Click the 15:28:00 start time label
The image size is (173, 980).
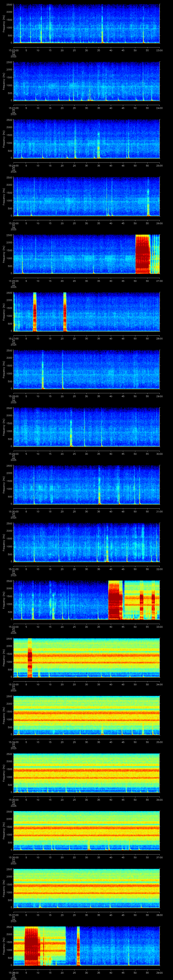coord(13,396)
